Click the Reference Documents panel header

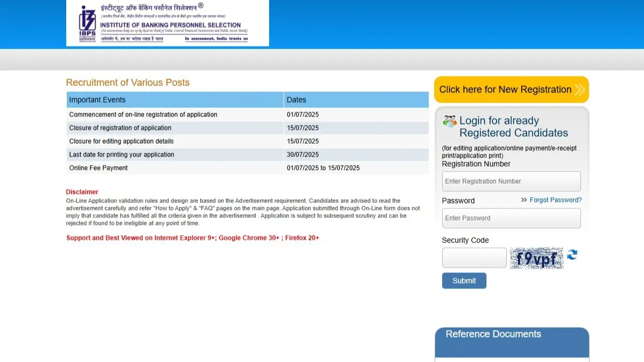coord(493,334)
